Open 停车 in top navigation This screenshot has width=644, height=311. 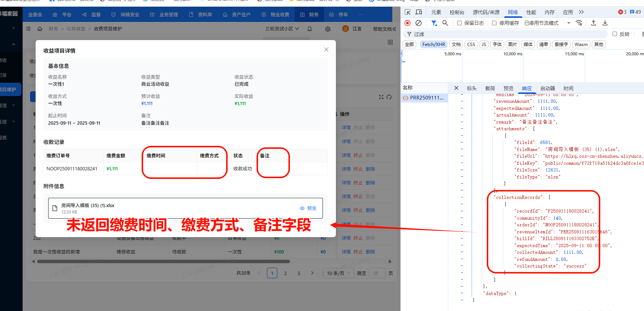point(339,14)
